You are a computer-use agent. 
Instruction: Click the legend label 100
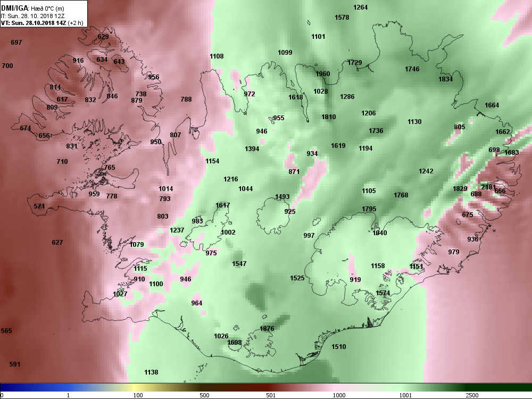point(138,395)
